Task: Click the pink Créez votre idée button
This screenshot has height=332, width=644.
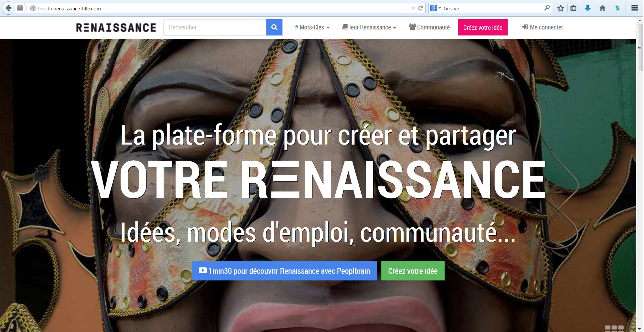Action: click(x=482, y=27)
